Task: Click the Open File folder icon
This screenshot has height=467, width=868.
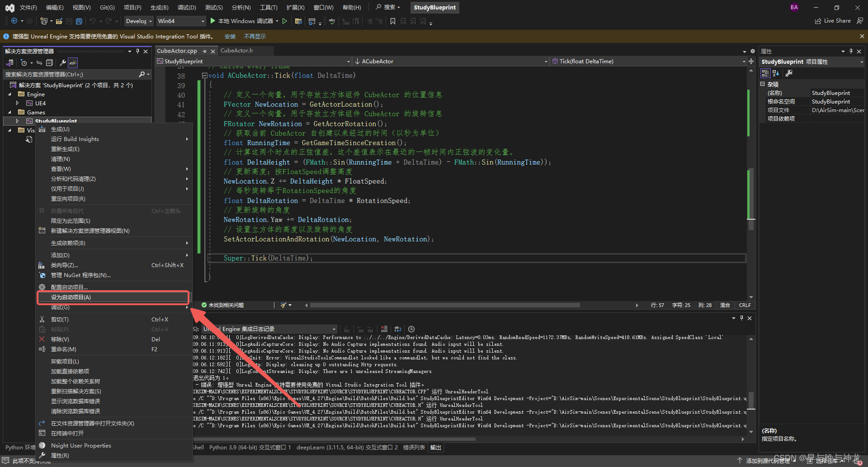Action: tap(59, 21)
